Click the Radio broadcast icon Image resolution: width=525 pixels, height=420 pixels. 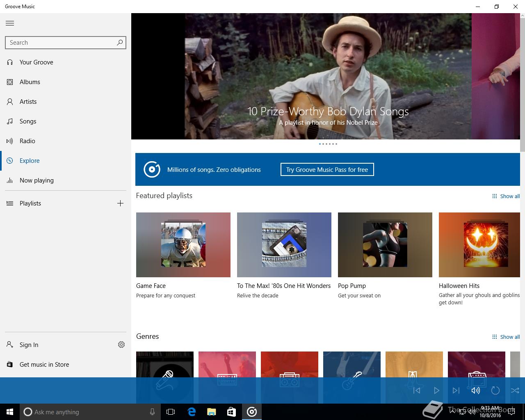click(10, 141)
